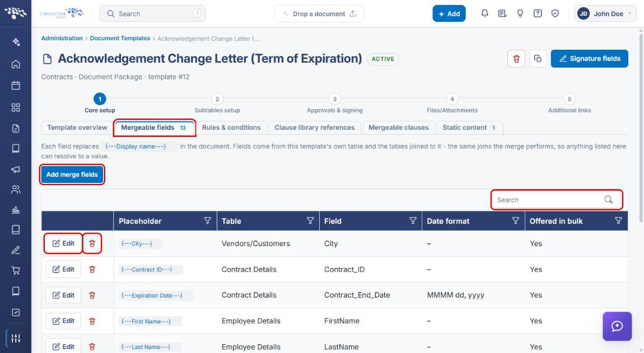Open the shopping cart icon in the sidebar
Viewport: 644px width, 353px height.
(16, 271)
